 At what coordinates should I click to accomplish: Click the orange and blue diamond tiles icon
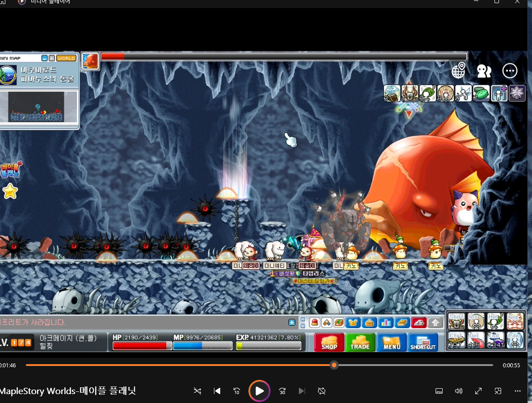click(327, 322)
